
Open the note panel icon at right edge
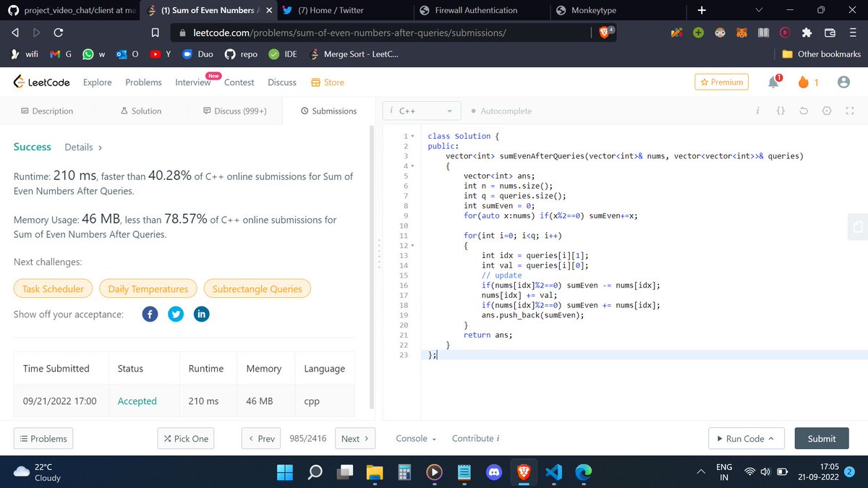tap(858, 227)
